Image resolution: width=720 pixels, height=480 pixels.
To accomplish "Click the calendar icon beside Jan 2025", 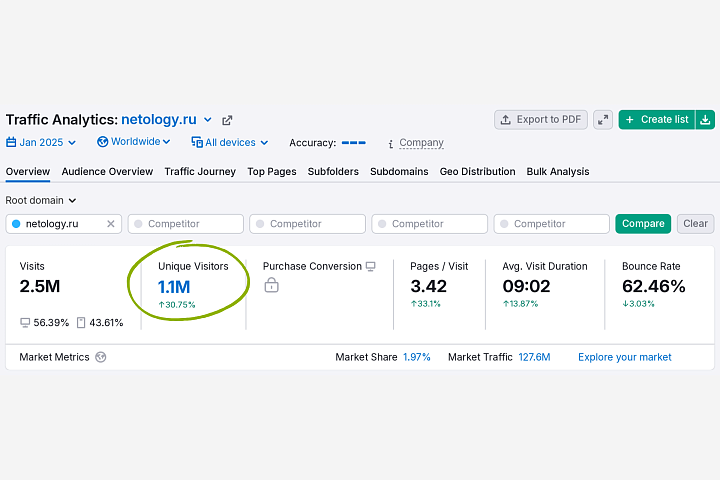I will click(11, 142).
